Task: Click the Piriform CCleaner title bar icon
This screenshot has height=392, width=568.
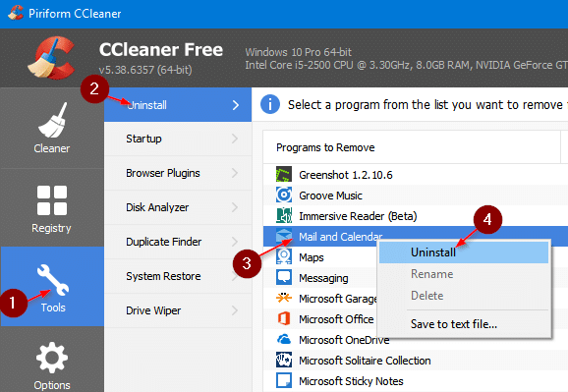Action: pyautogui.click(x=15, y=13)
